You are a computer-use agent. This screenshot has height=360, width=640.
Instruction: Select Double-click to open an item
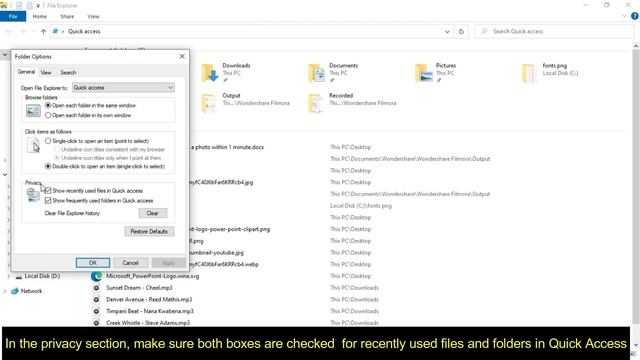coord(48,167)
